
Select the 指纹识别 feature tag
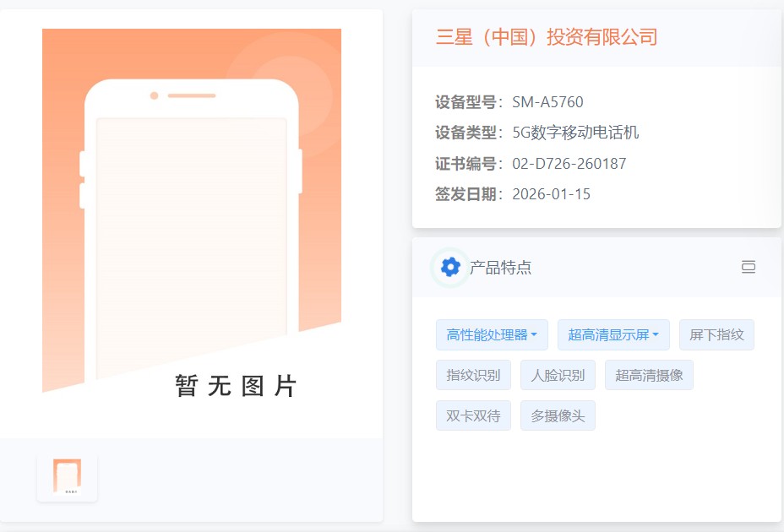(473, 375)
